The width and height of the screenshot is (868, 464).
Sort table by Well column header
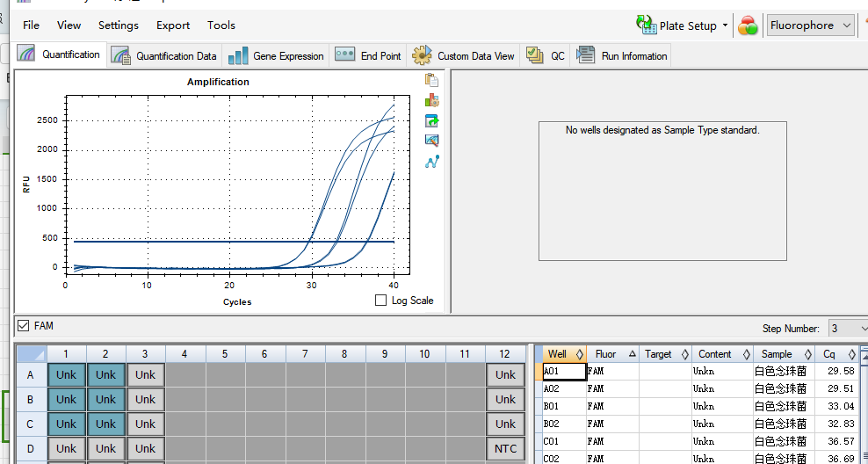click(x=565, y=354)
